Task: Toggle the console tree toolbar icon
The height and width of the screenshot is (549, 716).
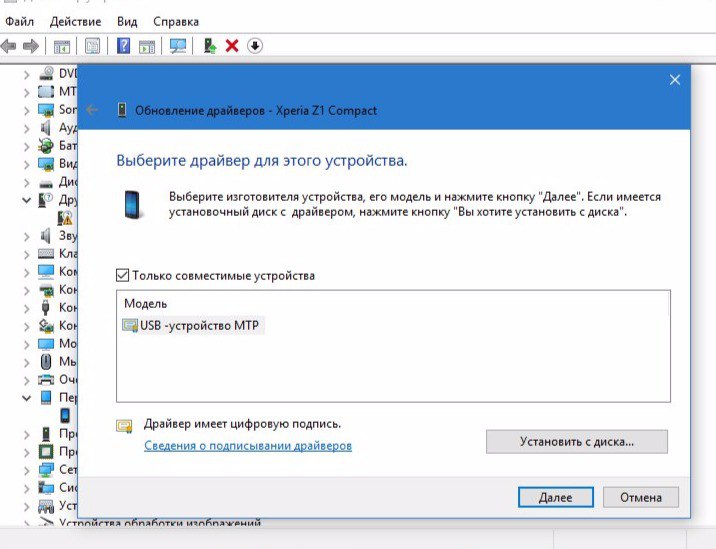Action: [x=62, y=46]
